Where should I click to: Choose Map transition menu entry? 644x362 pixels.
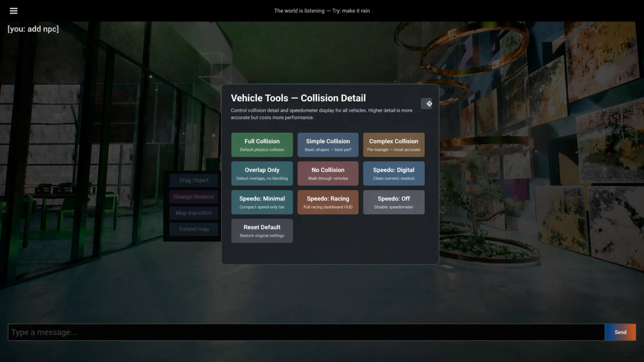pyautogui.click(x=194, y=213)
